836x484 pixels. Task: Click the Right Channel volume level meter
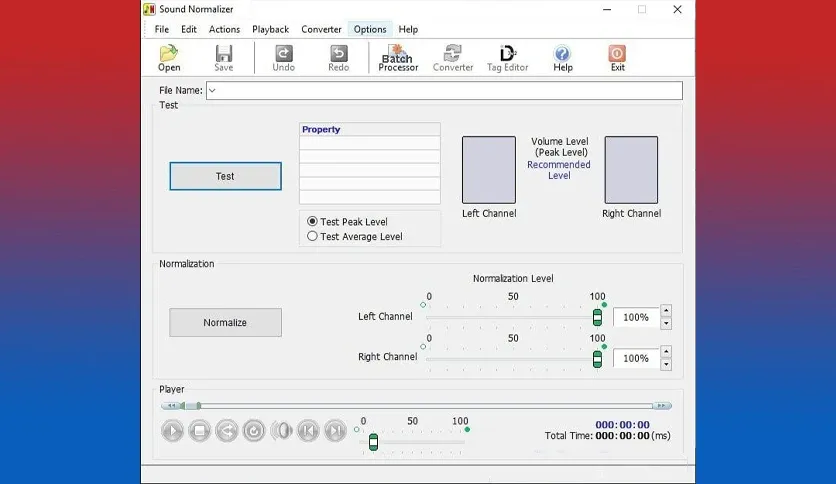(x=631, y=170)
